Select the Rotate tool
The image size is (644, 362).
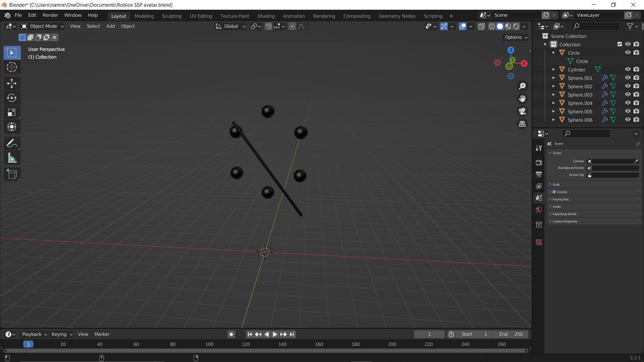point(12,98)
